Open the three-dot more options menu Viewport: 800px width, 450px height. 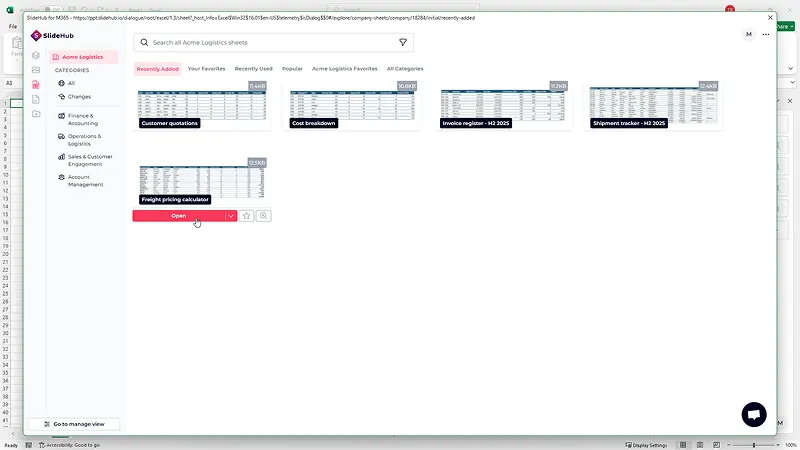pos(766,34)
